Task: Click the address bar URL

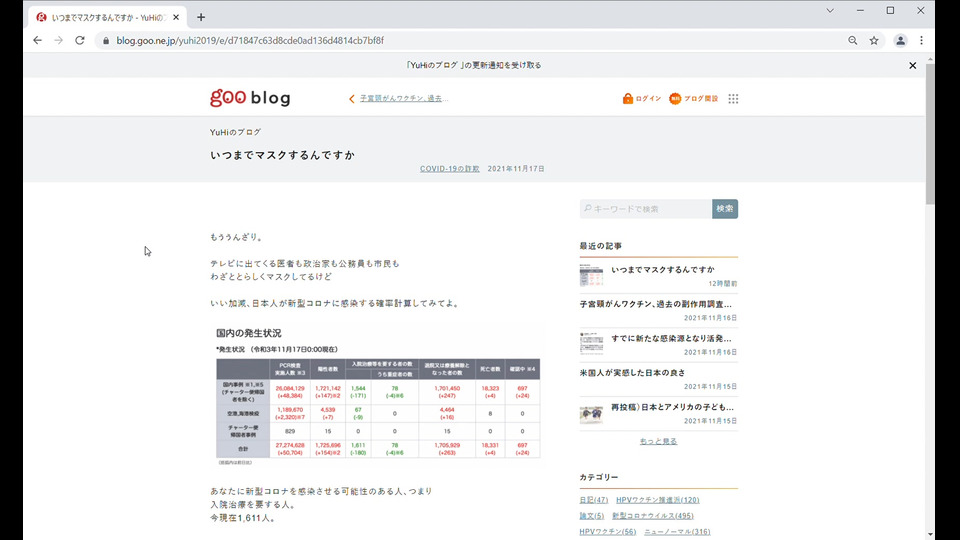Action: tap(250, 40)
